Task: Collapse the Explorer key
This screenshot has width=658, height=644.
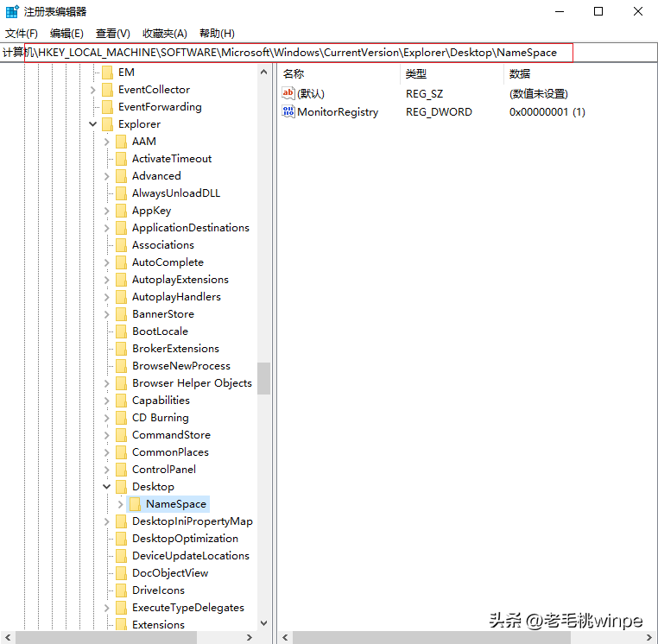Action: 93,124
